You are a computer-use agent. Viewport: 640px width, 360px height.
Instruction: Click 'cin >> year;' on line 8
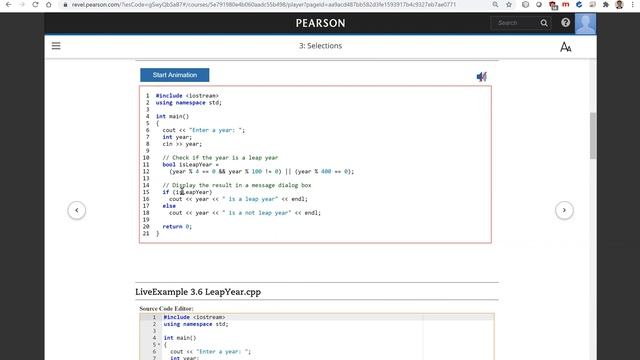click(x=182, y=144)
